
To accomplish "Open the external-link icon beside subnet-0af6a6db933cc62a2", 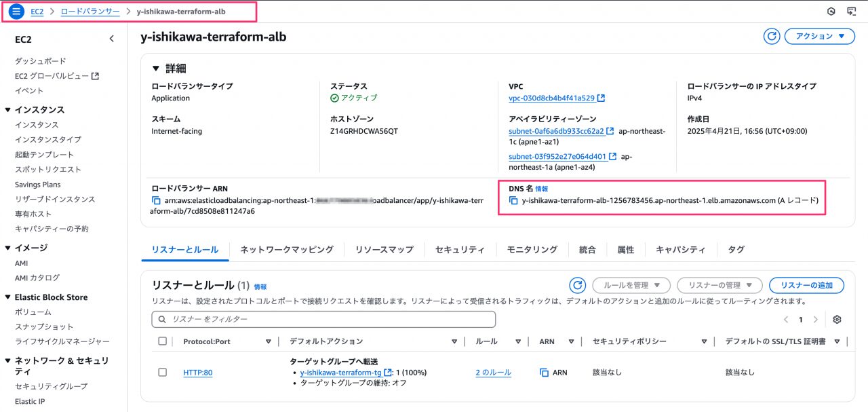I will click(x=610, y=131).
